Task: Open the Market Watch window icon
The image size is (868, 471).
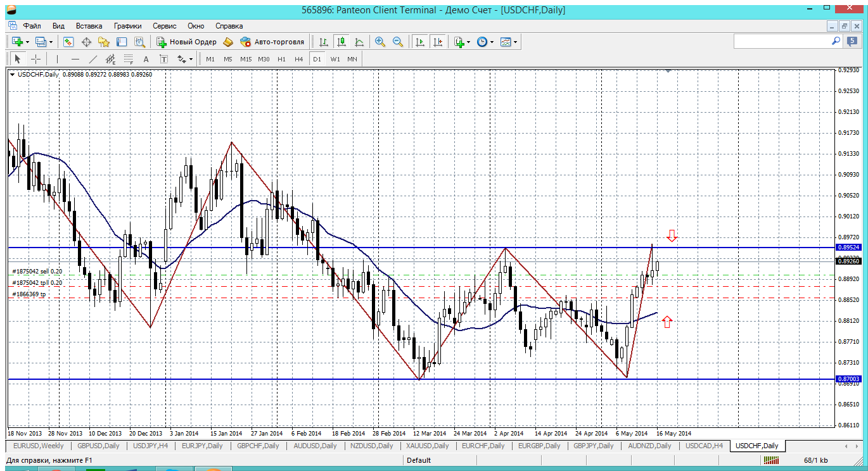Action: coord(68,42)
